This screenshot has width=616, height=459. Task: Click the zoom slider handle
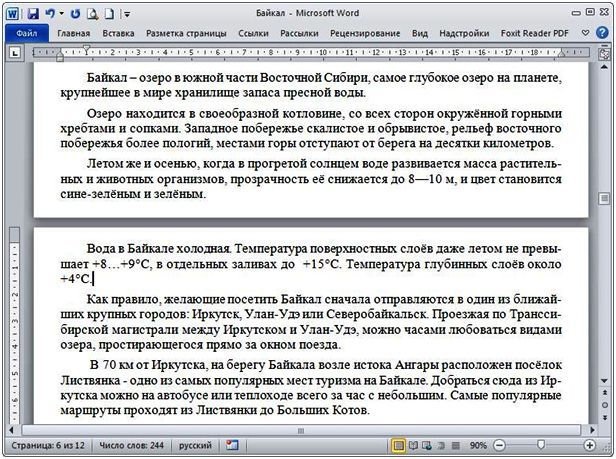coord(540,444)
